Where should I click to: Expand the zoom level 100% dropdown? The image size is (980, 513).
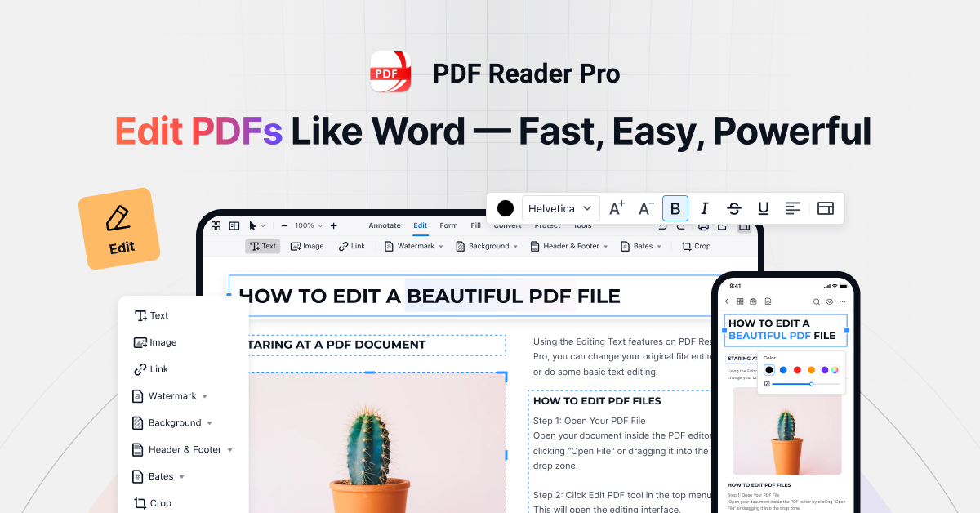[x=305, y=225]
